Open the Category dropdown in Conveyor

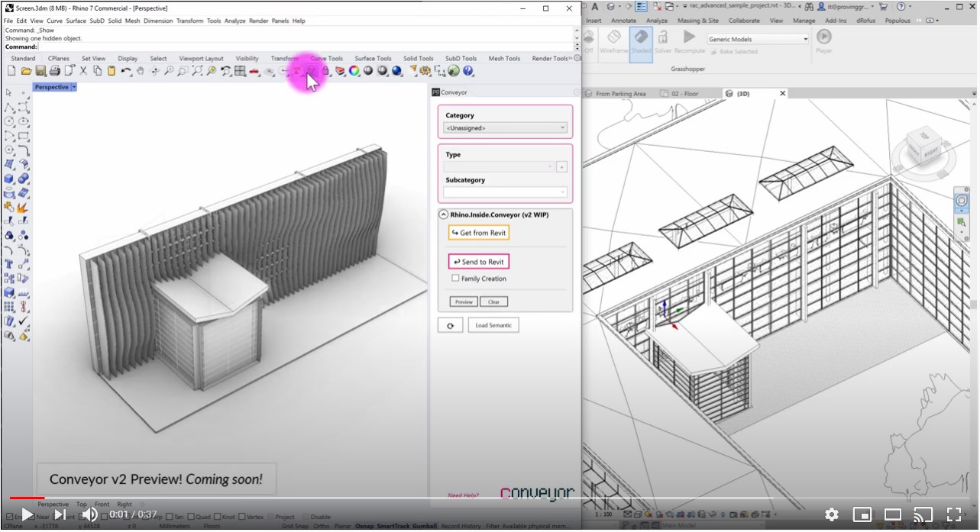click(505, 128)
